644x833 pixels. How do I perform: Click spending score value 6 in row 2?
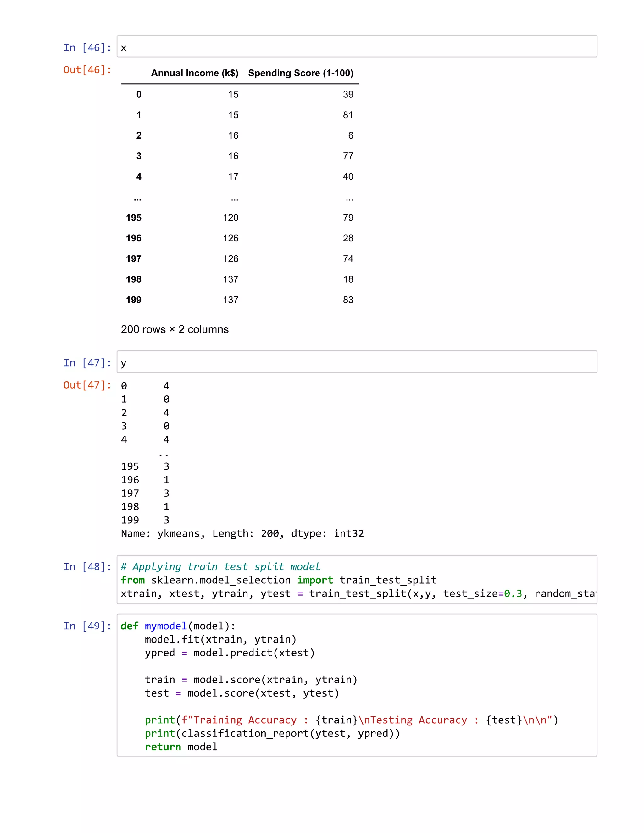(x=351, y=136)
